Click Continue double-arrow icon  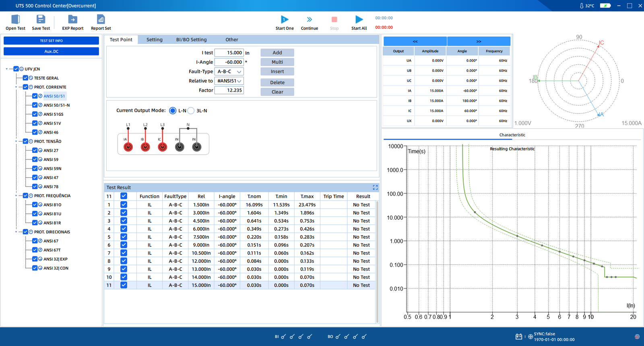tap(309, 19)
